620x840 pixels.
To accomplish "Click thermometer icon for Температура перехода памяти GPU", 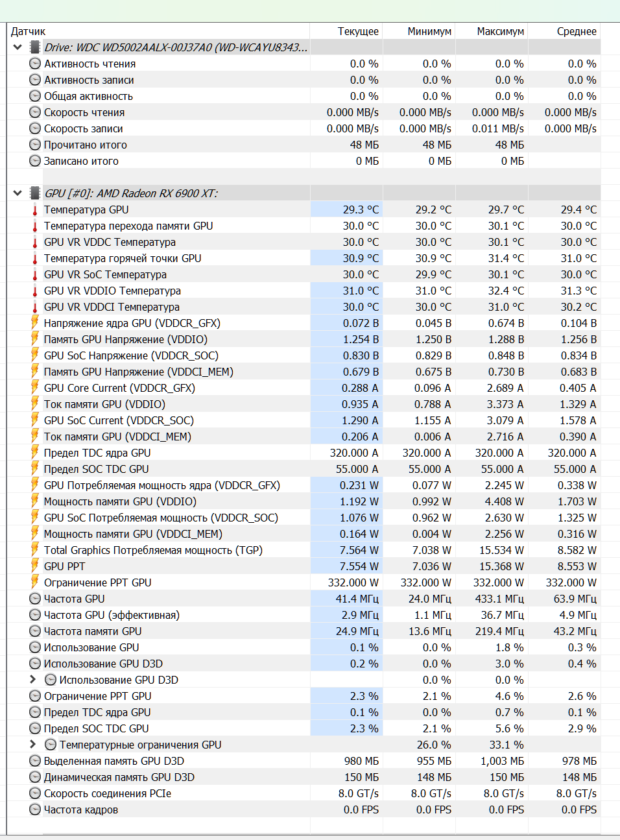I will click(35, 226).
